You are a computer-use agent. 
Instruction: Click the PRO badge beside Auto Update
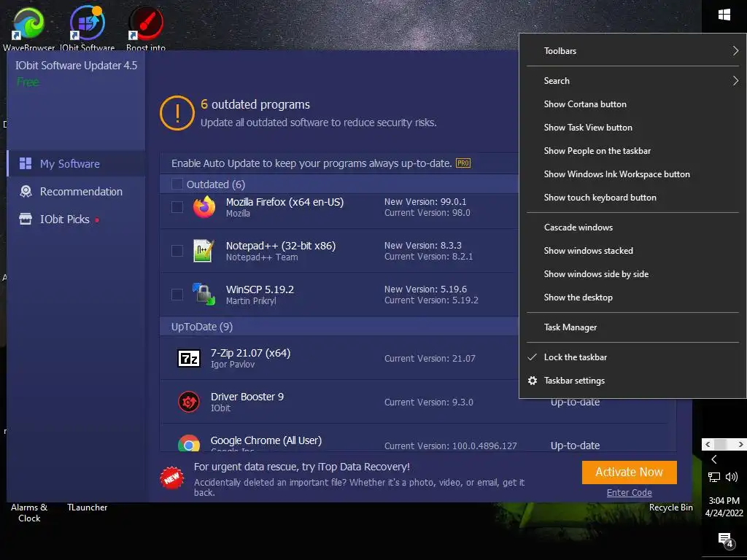click(x=463, y=163)
